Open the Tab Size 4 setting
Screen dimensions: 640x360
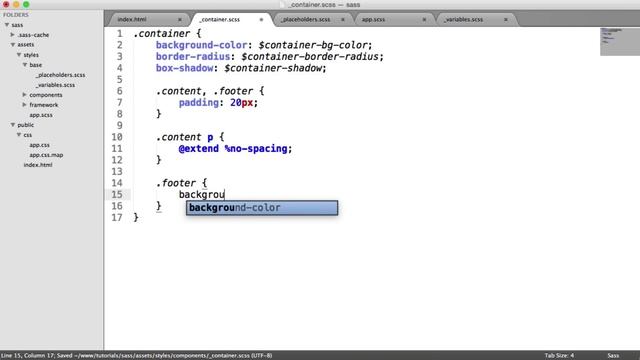coord(559,356)
